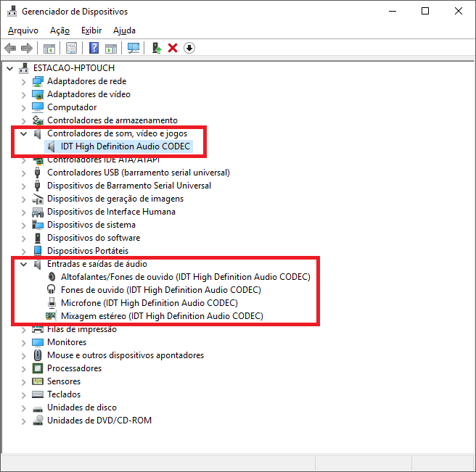This screenshot has width=476, height=472.
Task: Click the display adapter icon for Adaptadores de vídeo
Action: 38,94
